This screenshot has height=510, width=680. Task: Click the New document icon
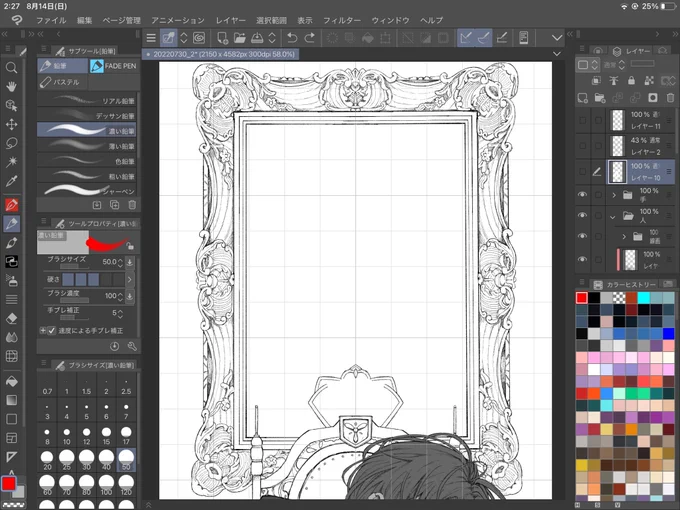point(222,38)
